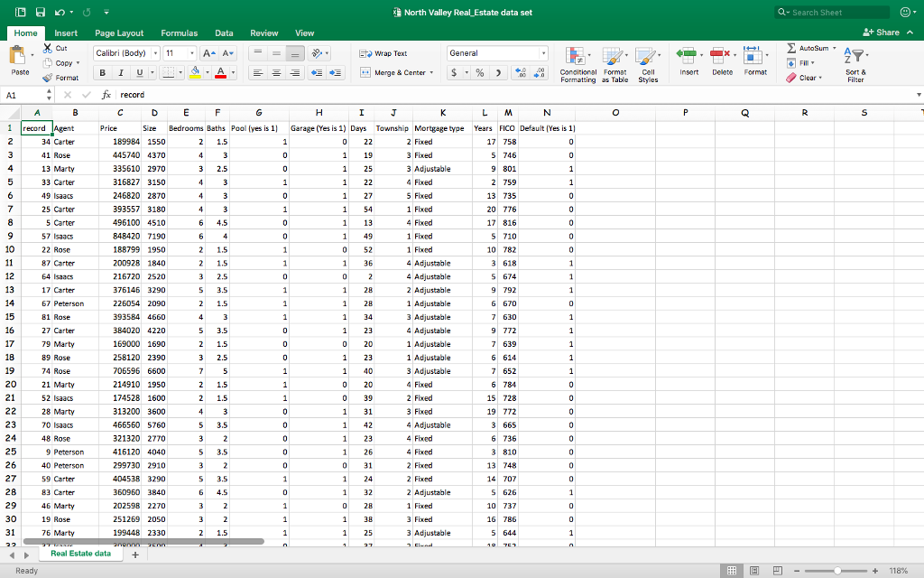Click the Paste clipboard icon
The height and width of the screenshot is (578, 924).
click(x=17, y=55)
